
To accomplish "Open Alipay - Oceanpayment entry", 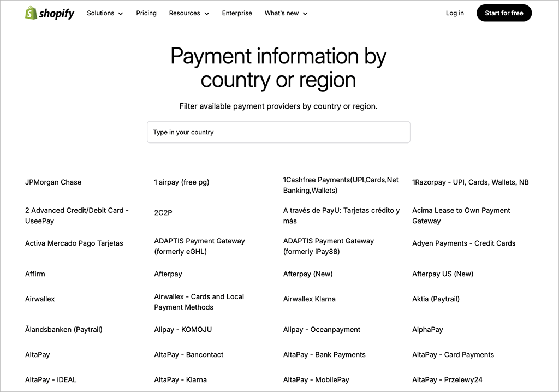I will point(322,330).
